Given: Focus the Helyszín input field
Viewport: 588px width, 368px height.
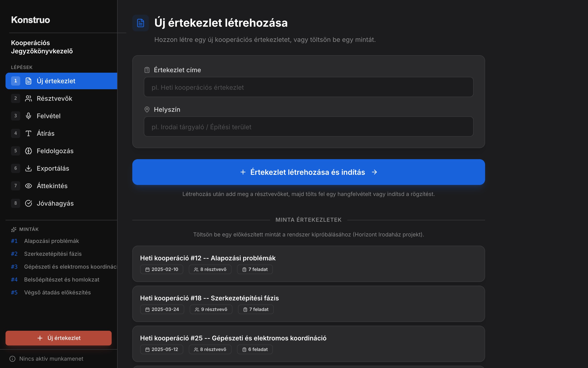Looking at the screenshot, I should [308, 126].
